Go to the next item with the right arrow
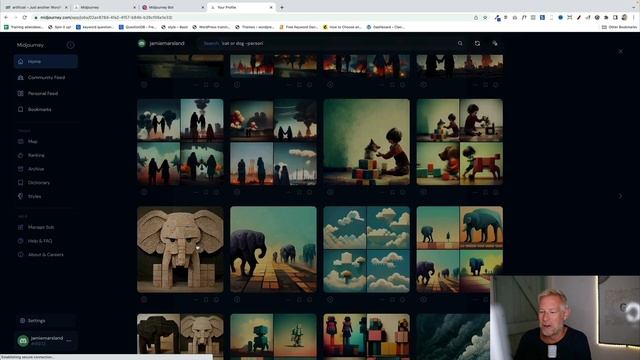This screenshot has height=360, width=640. [x=620, y=196]
